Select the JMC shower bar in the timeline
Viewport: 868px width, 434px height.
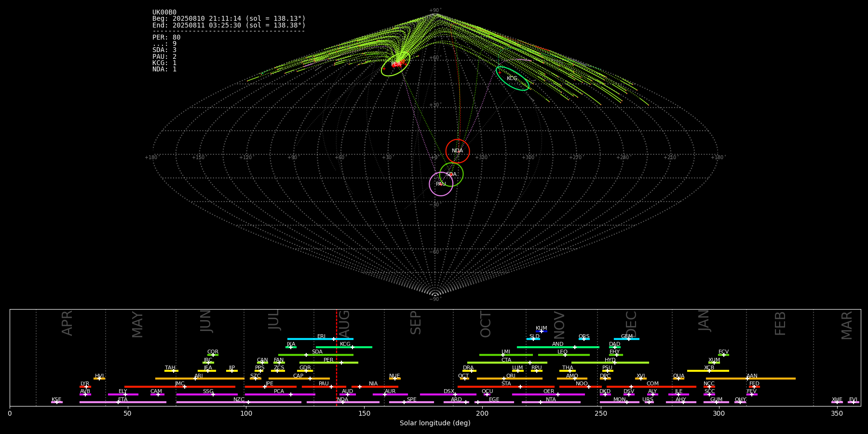pos(180,387)
